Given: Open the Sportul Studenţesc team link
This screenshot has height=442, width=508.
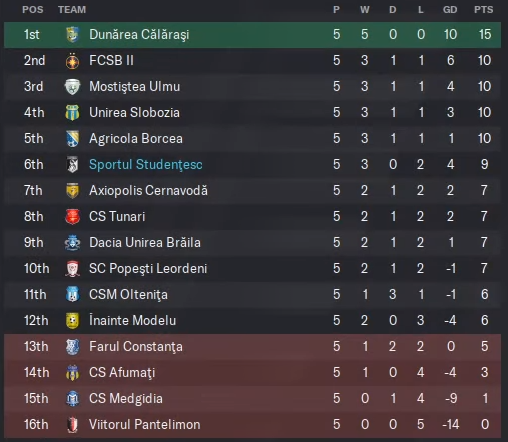Looking at the screenshot, I should coord(146,164).
